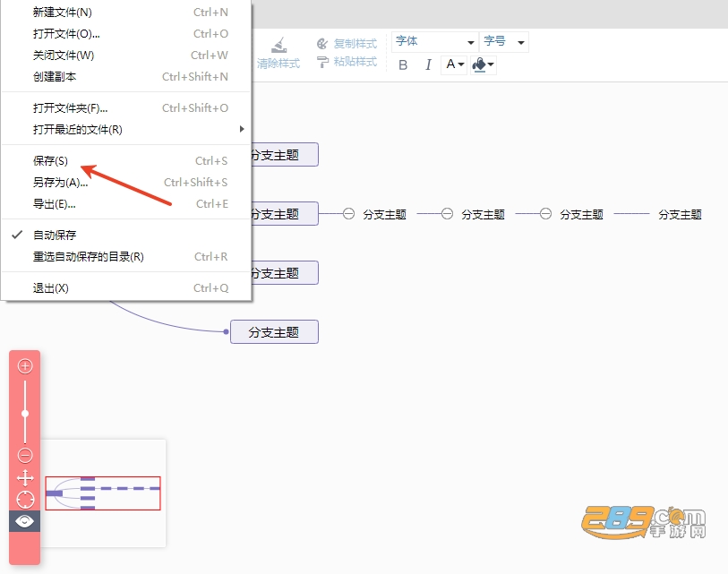Select 创建副本 from the file menu
Screen dimensions: 728x574
tap(126, 77)
